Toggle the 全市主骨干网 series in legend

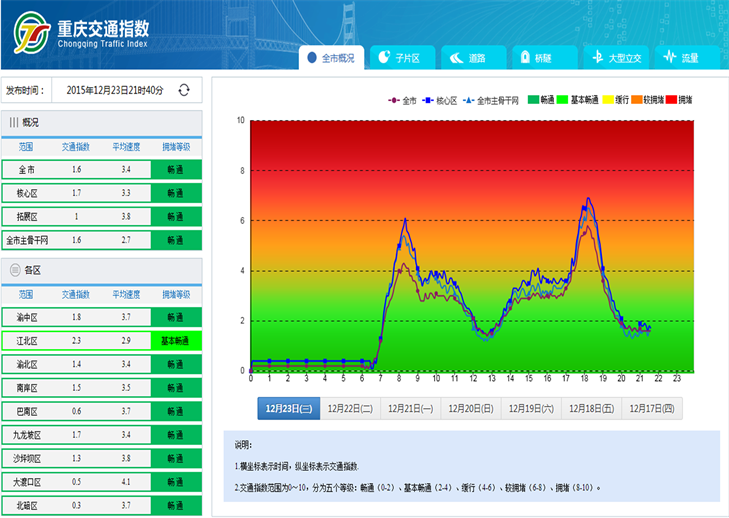pyautogui.click(x=488, y=100)
